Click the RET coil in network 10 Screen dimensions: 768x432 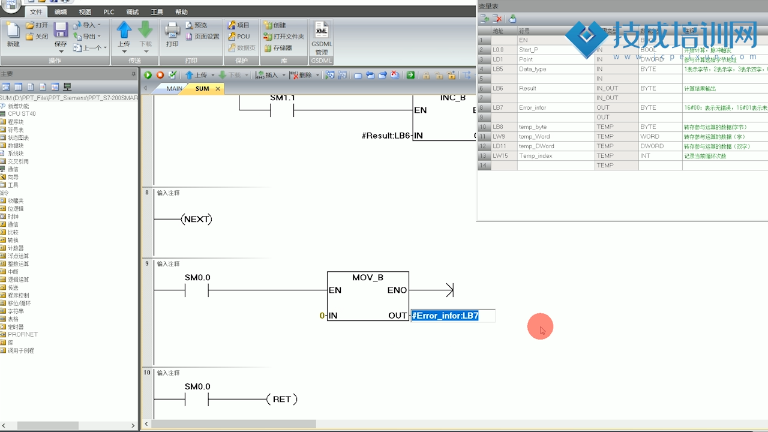coord(282,399)
